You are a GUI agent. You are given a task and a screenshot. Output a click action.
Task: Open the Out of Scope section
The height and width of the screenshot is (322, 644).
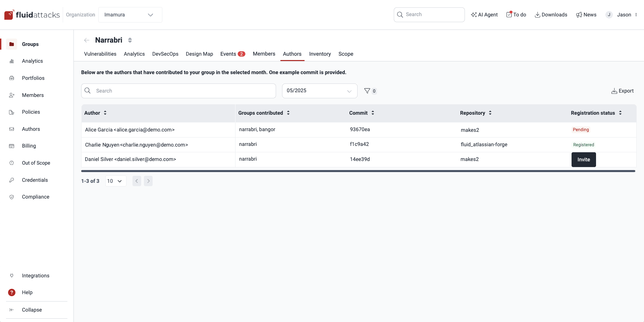coord(36,163)
